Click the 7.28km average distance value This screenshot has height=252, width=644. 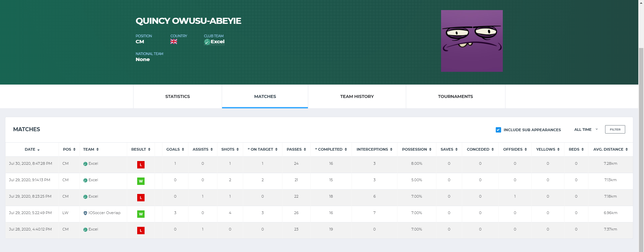610,164
